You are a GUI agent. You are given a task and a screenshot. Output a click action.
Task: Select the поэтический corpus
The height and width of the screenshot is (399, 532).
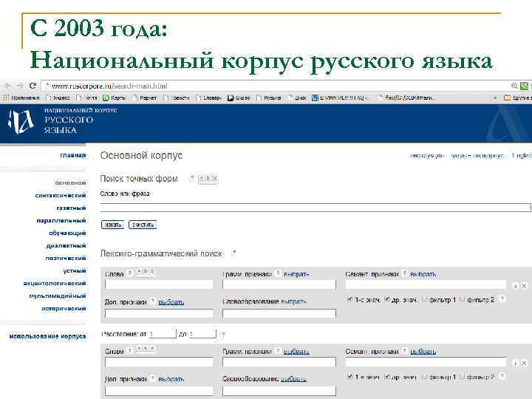point(66,258)
